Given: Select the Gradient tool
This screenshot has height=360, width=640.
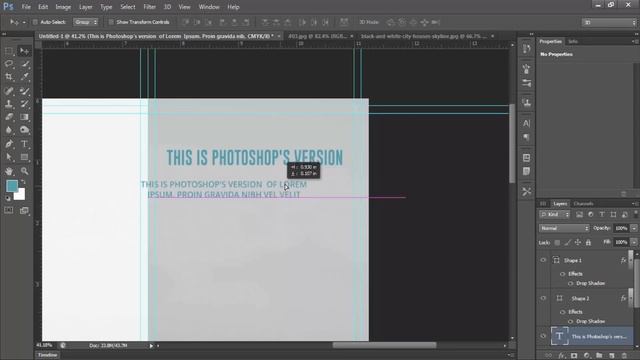Looking at the screenshot, I should (x=24, y=117).
